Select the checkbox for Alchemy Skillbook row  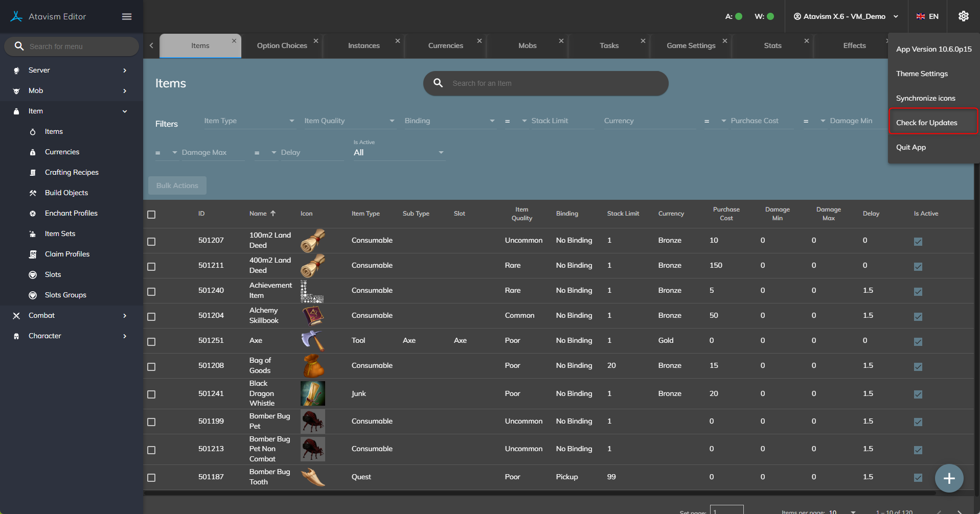tap(151, 317)
